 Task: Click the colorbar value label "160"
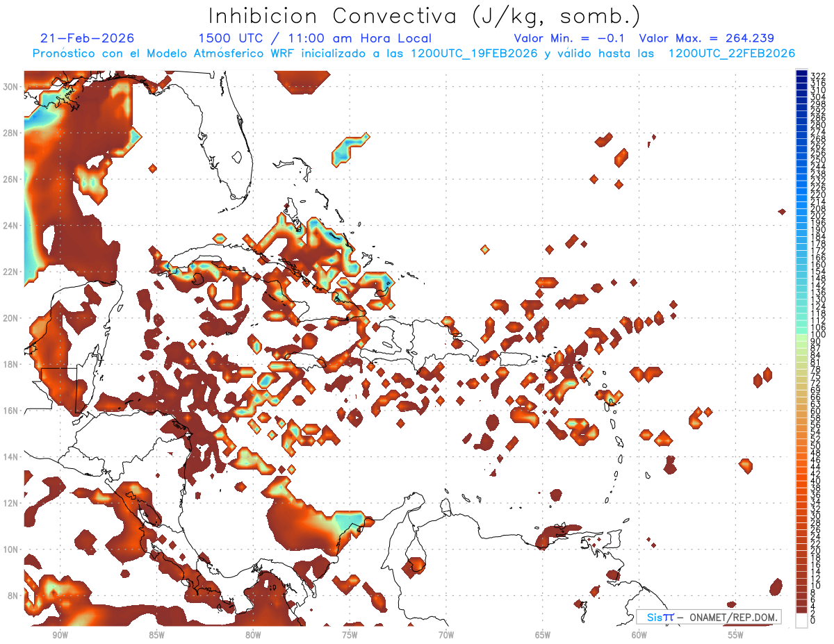[x=818, y=265]
